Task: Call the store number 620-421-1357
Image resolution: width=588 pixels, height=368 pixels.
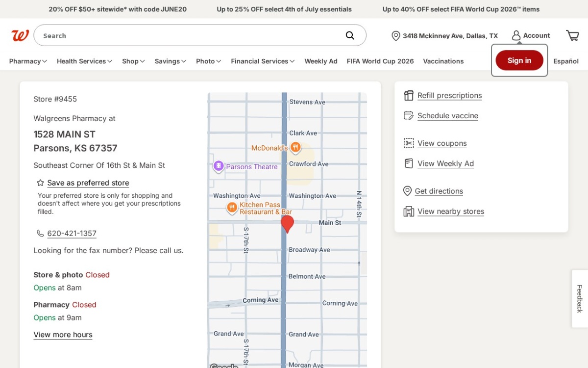Action: click(x=72, y=234)
